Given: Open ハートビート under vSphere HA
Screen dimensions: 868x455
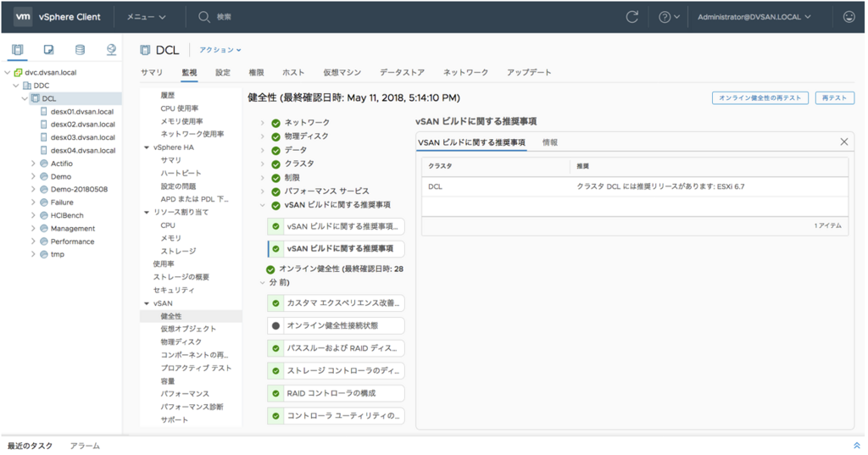Looking at the screenshot, I should [181, 173].
